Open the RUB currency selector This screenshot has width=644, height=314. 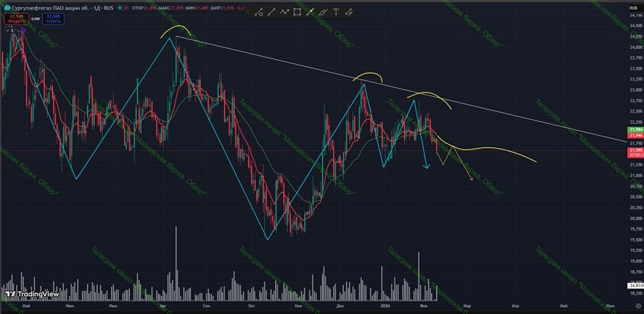coord(635,7)
